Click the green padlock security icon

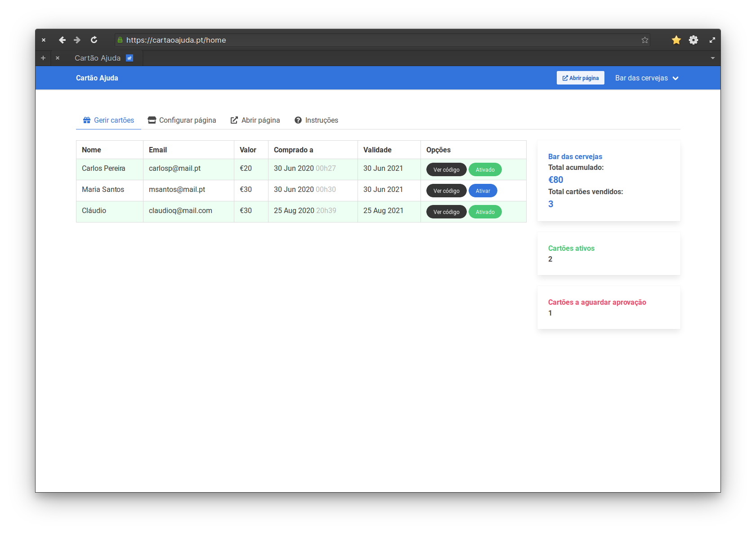(x=120, y=40)
